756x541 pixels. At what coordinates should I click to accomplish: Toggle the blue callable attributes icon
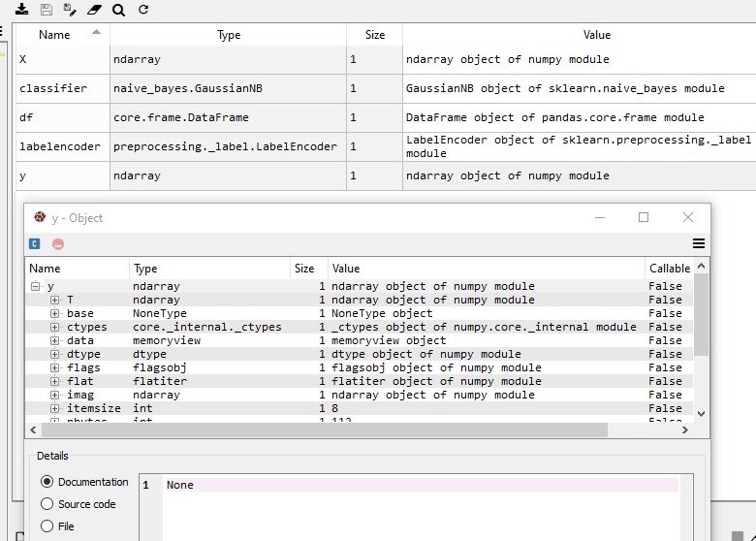click(x=35, y=243)
